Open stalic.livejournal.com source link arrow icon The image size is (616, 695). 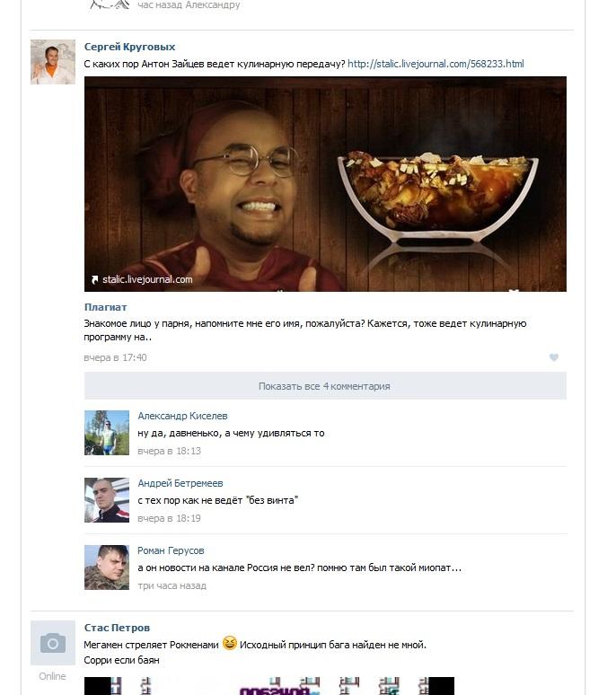[94, 279]
